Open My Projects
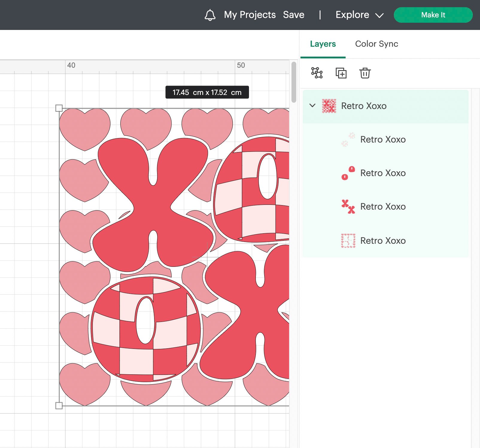The image size is (480, 448). [x=250, y=15]
